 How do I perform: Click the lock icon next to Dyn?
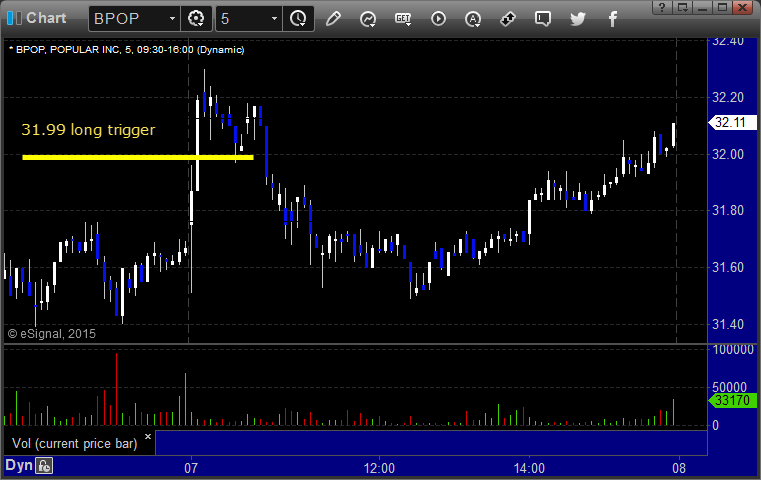point(44,466)
